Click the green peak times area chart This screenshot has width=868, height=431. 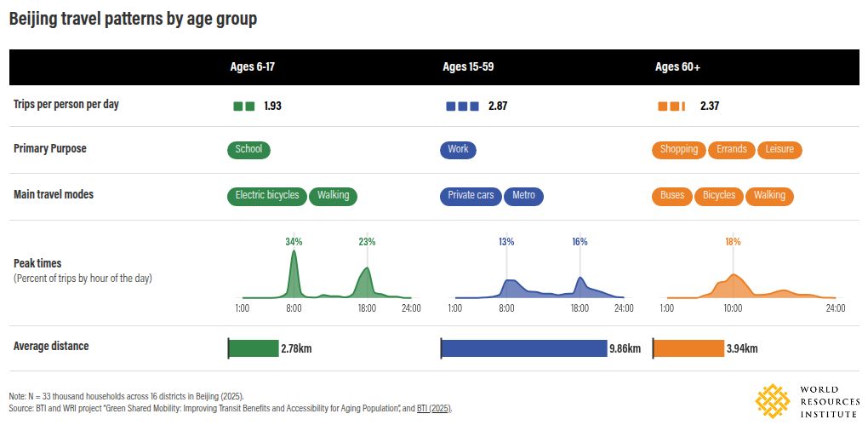coord(327,274)
